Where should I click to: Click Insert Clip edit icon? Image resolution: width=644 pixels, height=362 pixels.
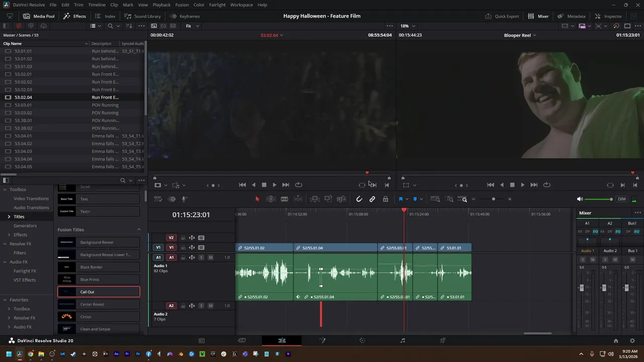(315, 199)
